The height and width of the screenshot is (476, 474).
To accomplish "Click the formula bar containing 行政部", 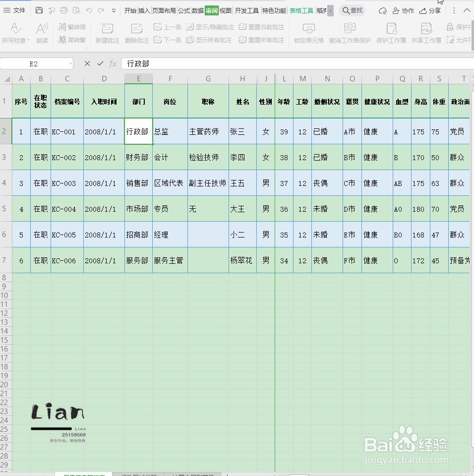I will pyautogui.click(x=297, y=64).
